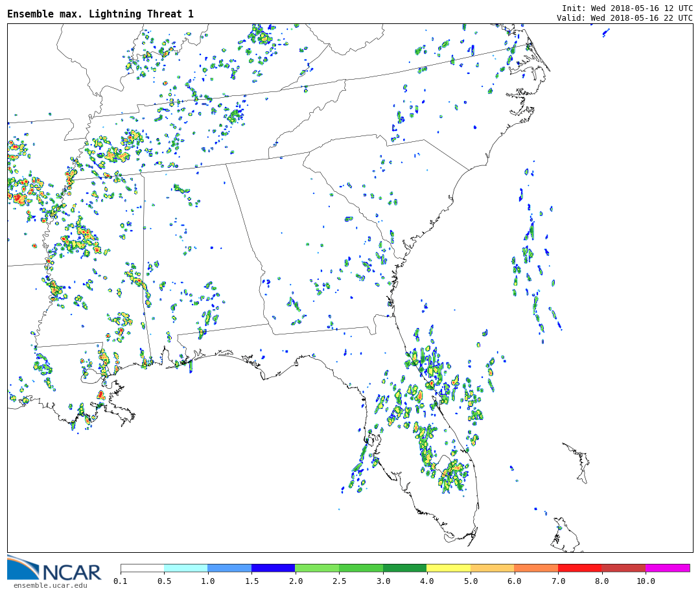The image size is (700, 593).
Task: Open the ensemble.ucar.edu link
Action: click(x=50, y=586)
